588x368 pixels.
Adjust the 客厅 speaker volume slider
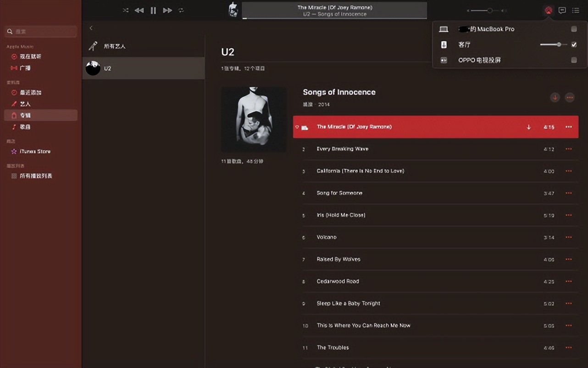click(554, 45)
